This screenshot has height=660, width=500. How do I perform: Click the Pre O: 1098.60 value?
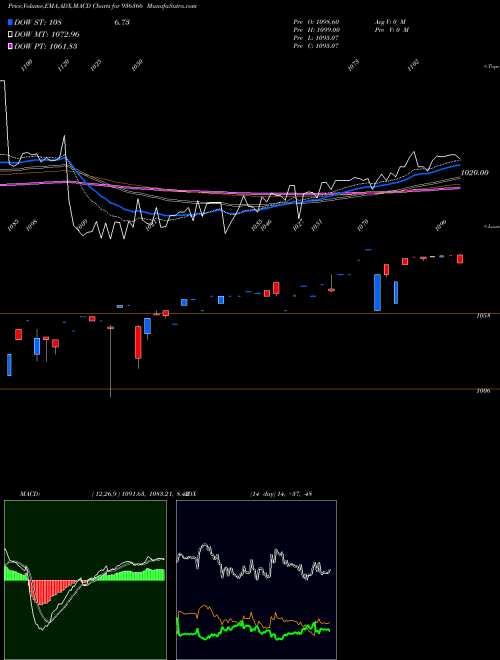pyautogui.click(x=316, y=22)
